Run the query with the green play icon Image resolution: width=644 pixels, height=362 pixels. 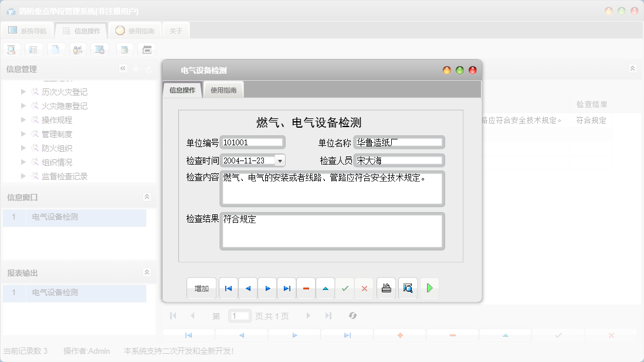point(429,288)
